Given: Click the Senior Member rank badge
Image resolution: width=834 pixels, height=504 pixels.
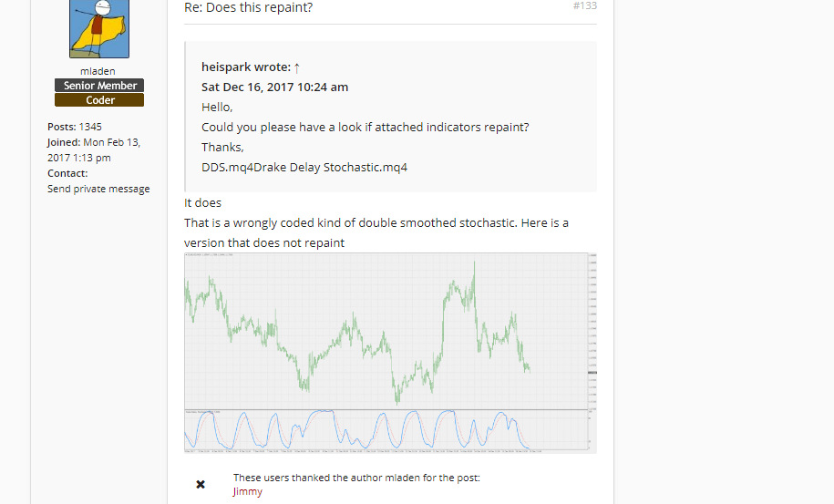Looking at the screenshot, I should [99, 86].
